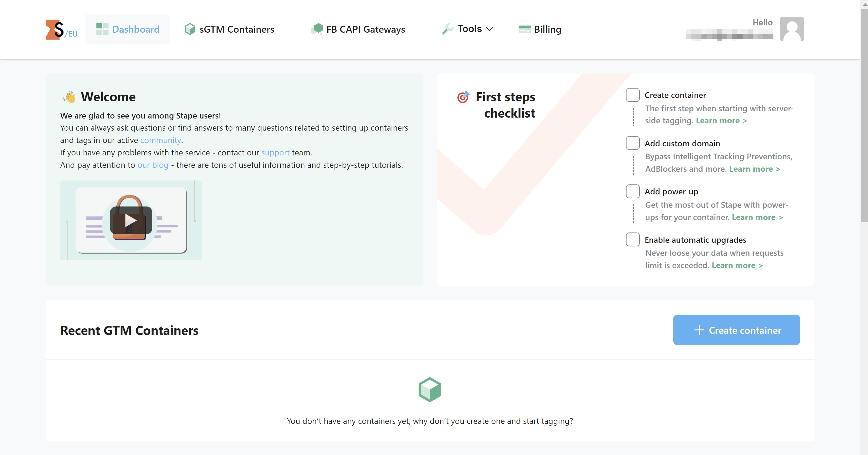Open the user avatar profile icon
Image resolution: width=868 pixels, height=455 pixels.
point(792,29)
